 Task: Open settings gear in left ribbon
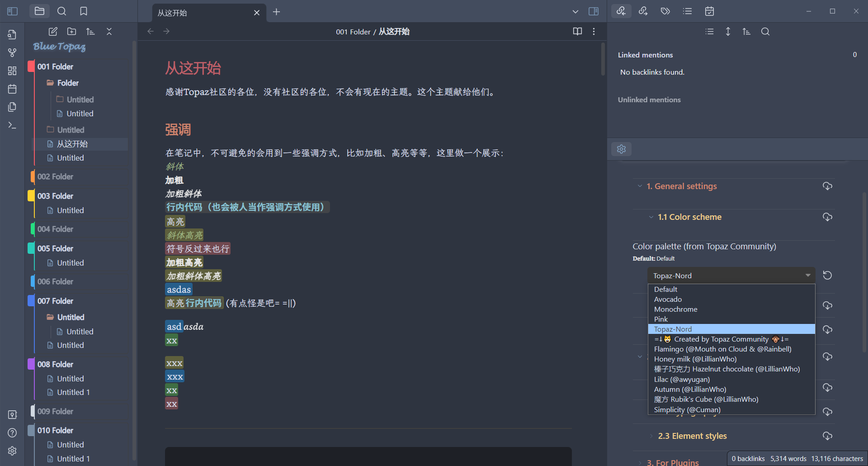(12, 451)
